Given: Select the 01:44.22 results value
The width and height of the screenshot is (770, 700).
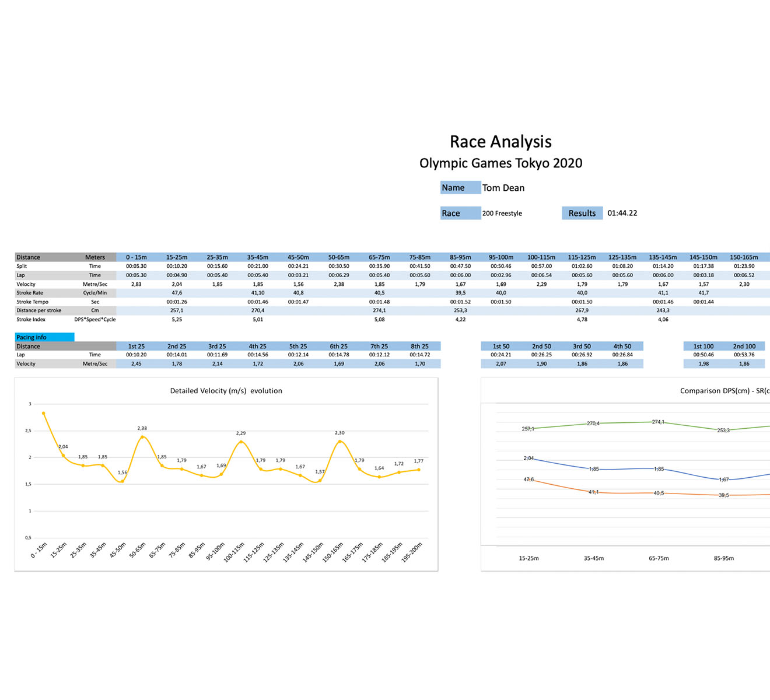Looking at the screenshot, I should coord(622,213).
